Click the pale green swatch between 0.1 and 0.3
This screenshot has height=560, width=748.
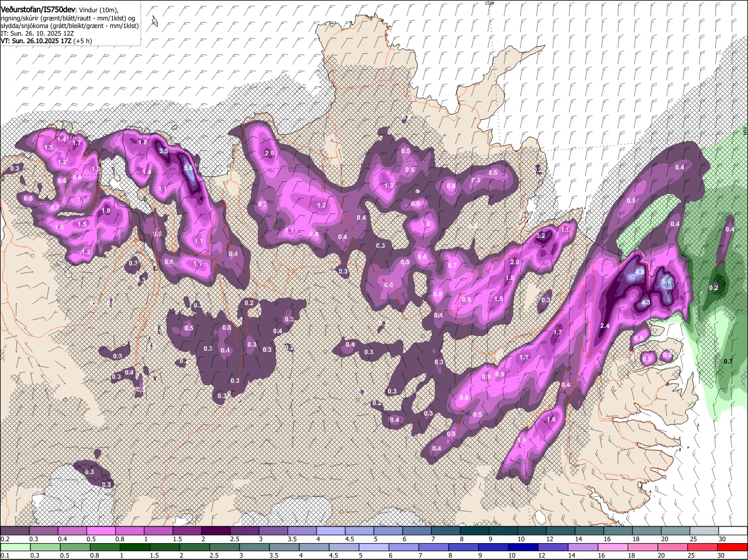[15, 547]
